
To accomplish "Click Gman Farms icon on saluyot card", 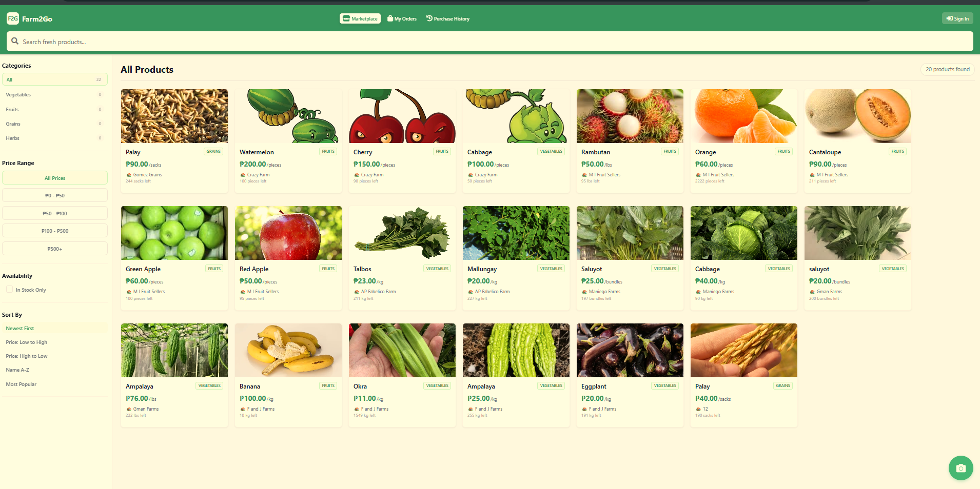I will point(812,292).
